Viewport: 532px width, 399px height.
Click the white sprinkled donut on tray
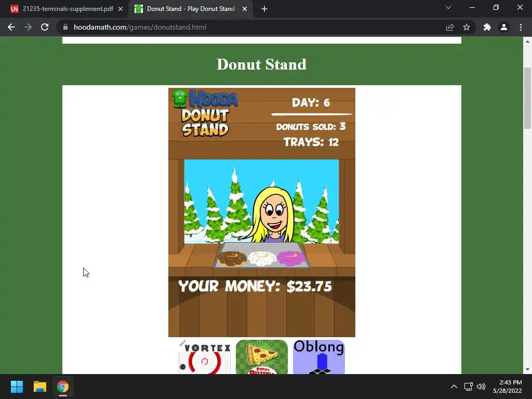click(x=262, y=258)
